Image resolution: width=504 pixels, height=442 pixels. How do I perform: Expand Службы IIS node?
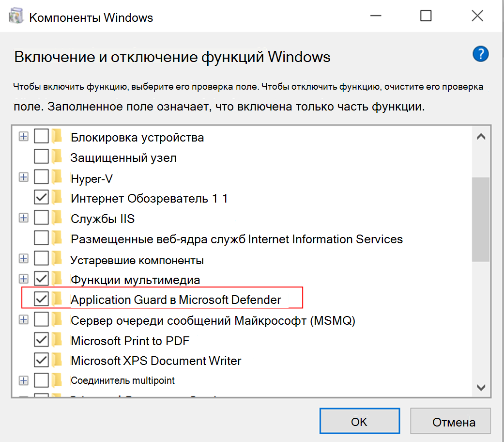[x=23, y=218]
